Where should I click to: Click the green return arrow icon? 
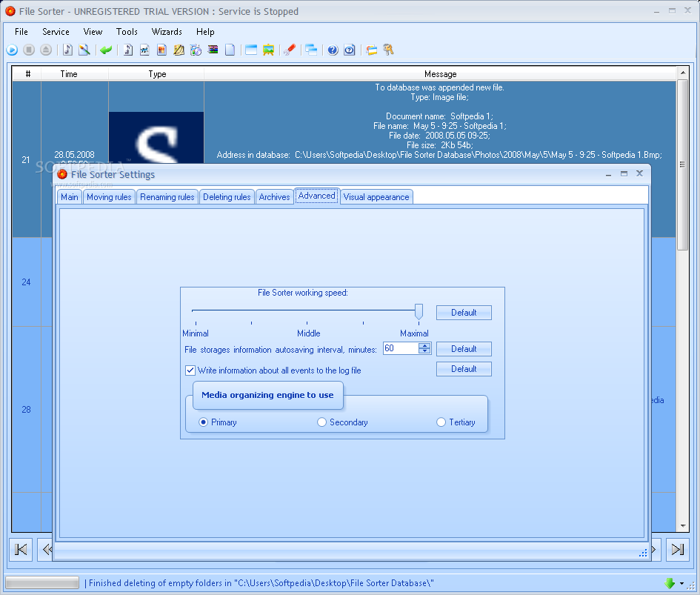(x=106, y=50)
